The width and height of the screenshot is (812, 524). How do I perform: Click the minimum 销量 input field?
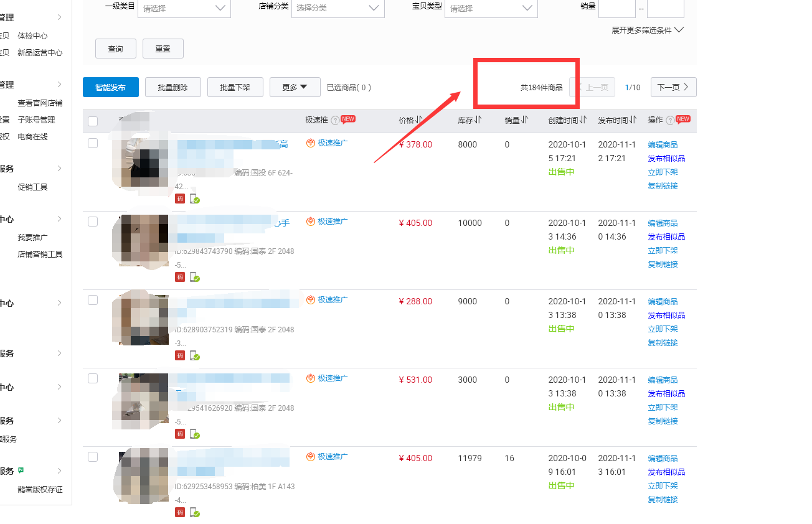click(x=616, y=8)
